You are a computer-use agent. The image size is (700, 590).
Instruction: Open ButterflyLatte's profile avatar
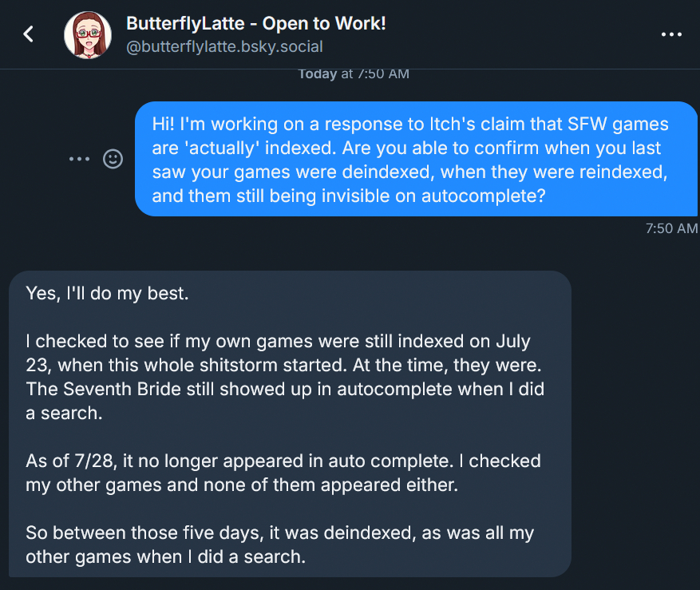(x=88, y=34)
